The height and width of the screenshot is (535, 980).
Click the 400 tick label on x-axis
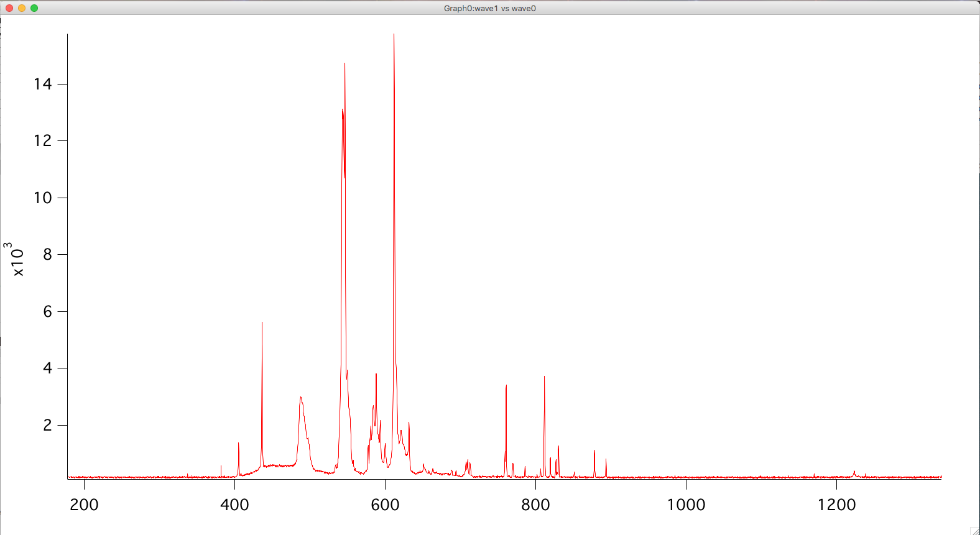(234, 505)
